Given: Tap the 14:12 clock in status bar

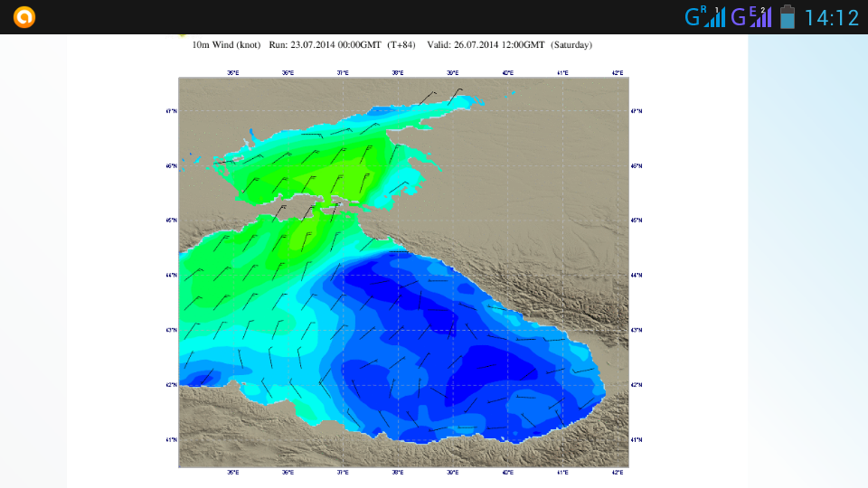Looking at the screenshot, I should click(831, 18).
